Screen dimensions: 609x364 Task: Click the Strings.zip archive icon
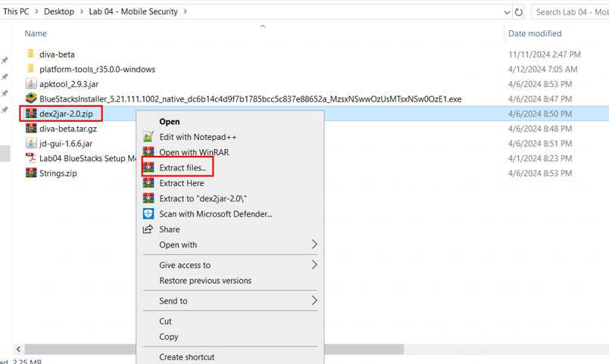(31, 173)
